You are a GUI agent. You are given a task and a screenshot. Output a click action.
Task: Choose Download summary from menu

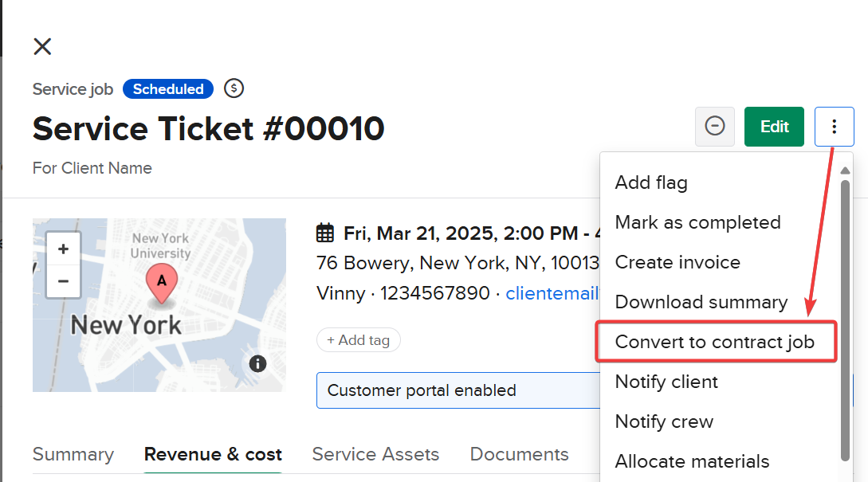tap(701, 302)
